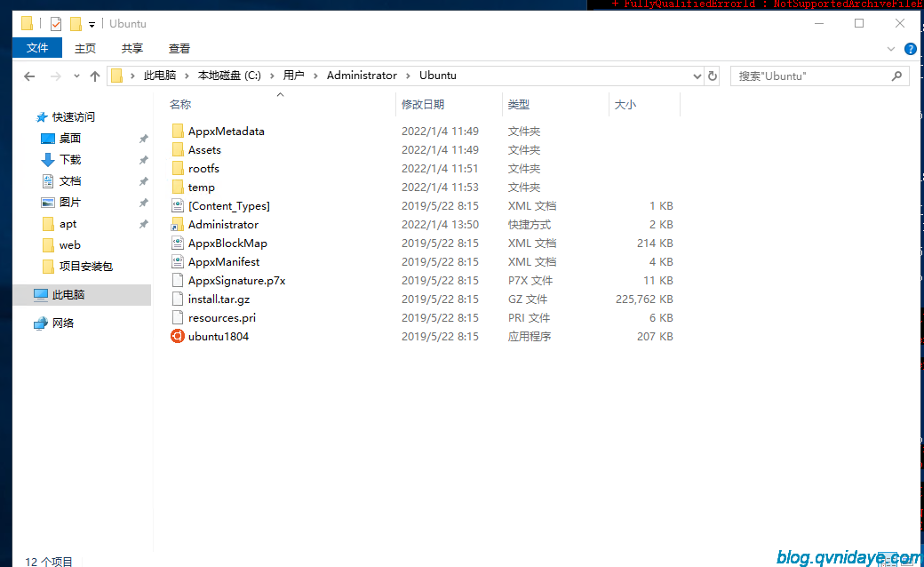
Task: Expand the chevron after 本地磁盘 (C:) breadcrumb
Action: click(272, 76)
